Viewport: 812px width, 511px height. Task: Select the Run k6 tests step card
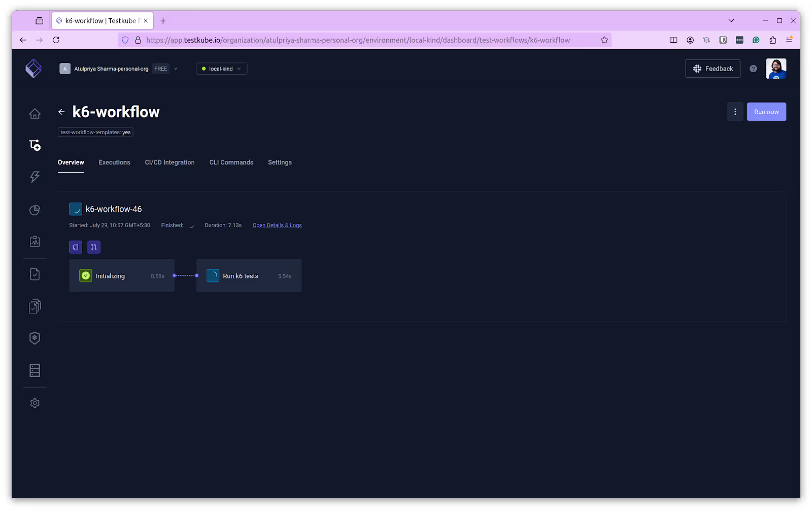coord(249,276)
